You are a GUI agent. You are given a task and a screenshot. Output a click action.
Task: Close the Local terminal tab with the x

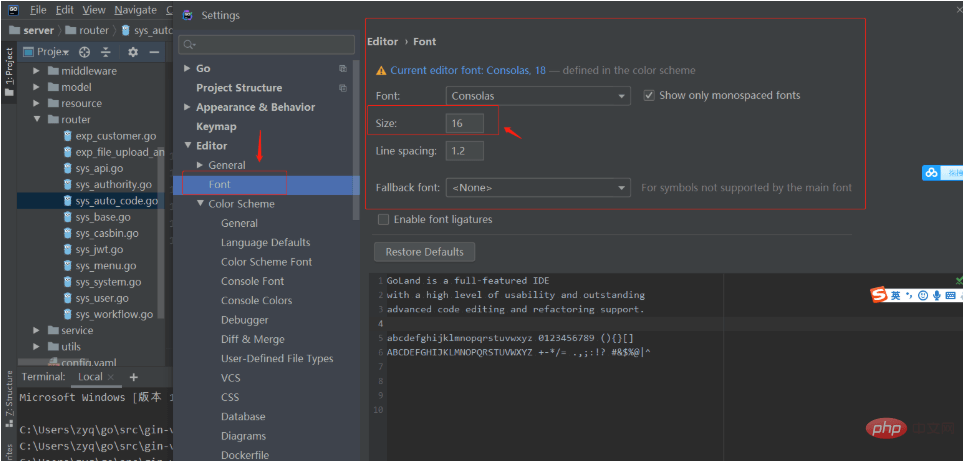click(110, 377)
